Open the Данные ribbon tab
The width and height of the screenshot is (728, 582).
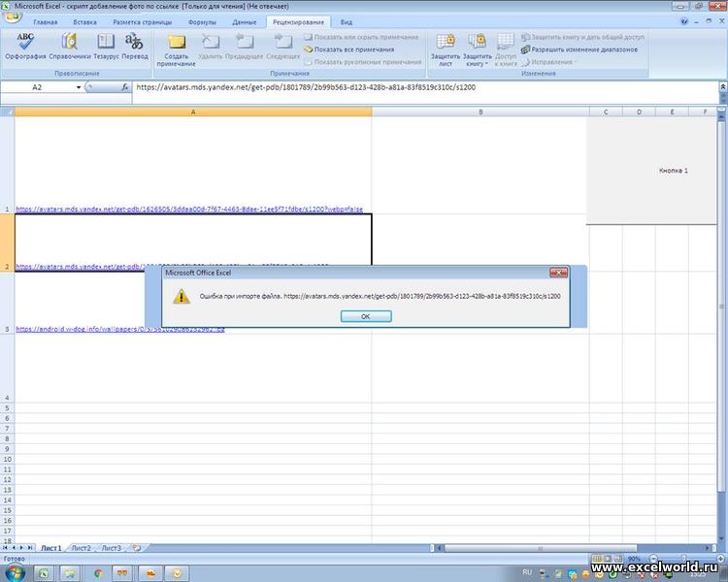[x=245, y=21]
